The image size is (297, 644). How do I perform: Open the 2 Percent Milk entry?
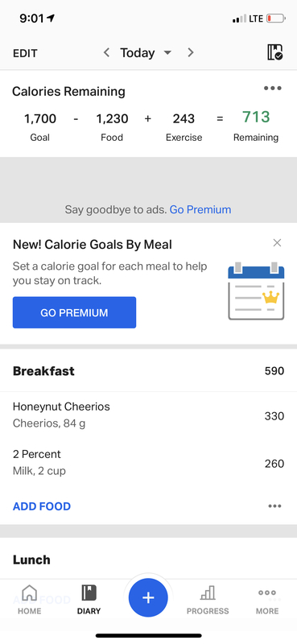pyautogui.click(x=148, y=462)
